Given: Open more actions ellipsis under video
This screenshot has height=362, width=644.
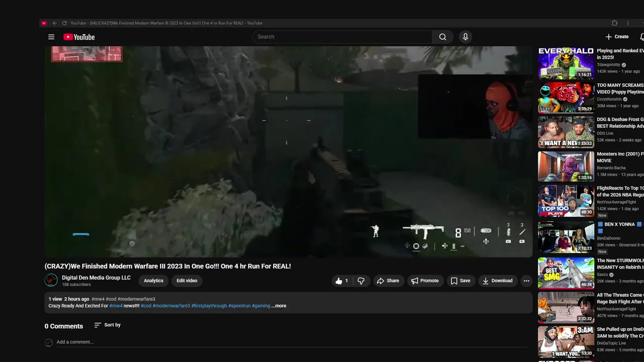Looking at the screenshot, I should pos(526,281).
